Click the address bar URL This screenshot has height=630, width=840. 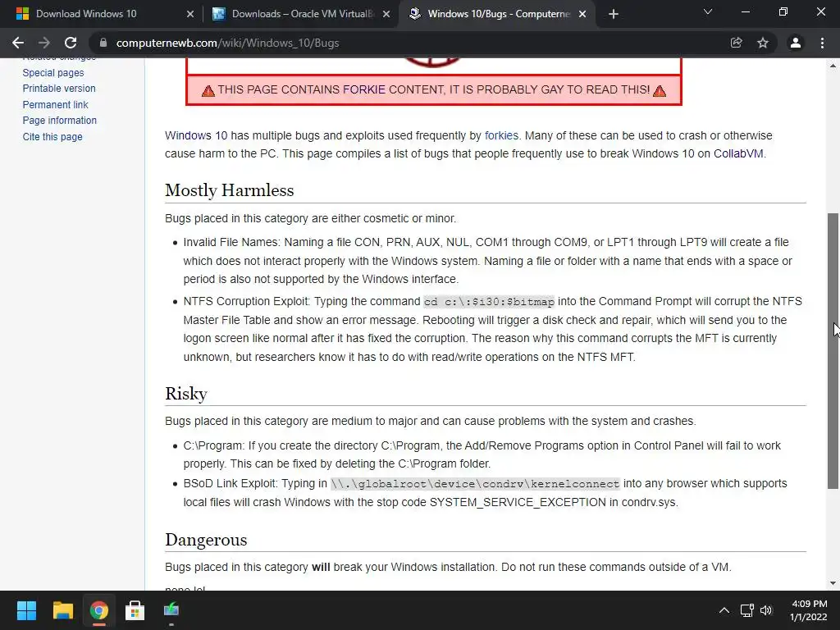point(228,43)
